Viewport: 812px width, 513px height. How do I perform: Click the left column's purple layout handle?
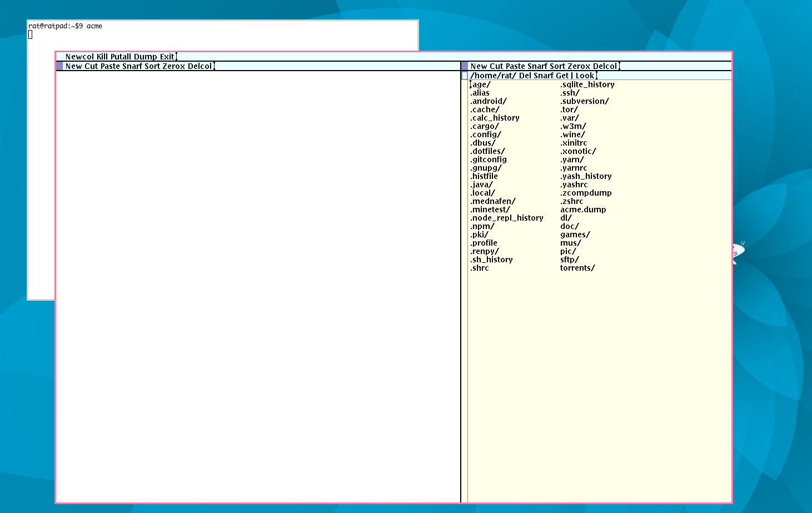59,66
